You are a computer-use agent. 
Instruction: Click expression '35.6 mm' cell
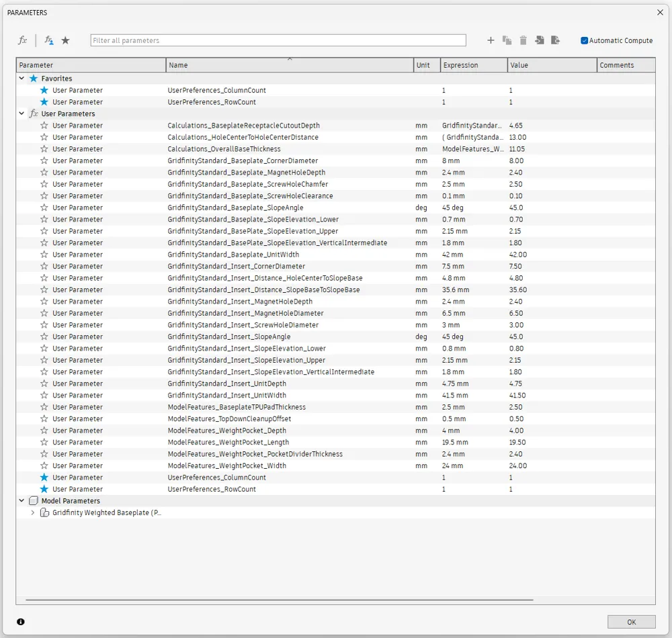[456, 289]
